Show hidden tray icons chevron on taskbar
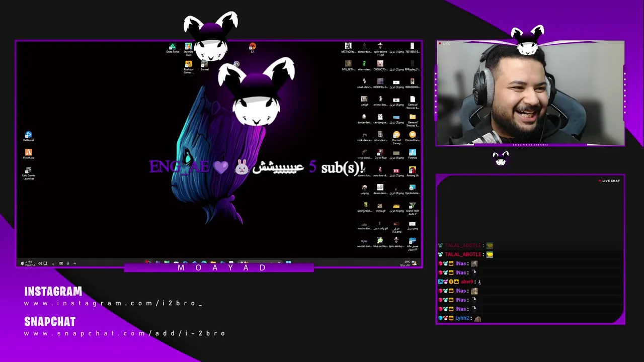644x362 pixels. pos(74,263)
